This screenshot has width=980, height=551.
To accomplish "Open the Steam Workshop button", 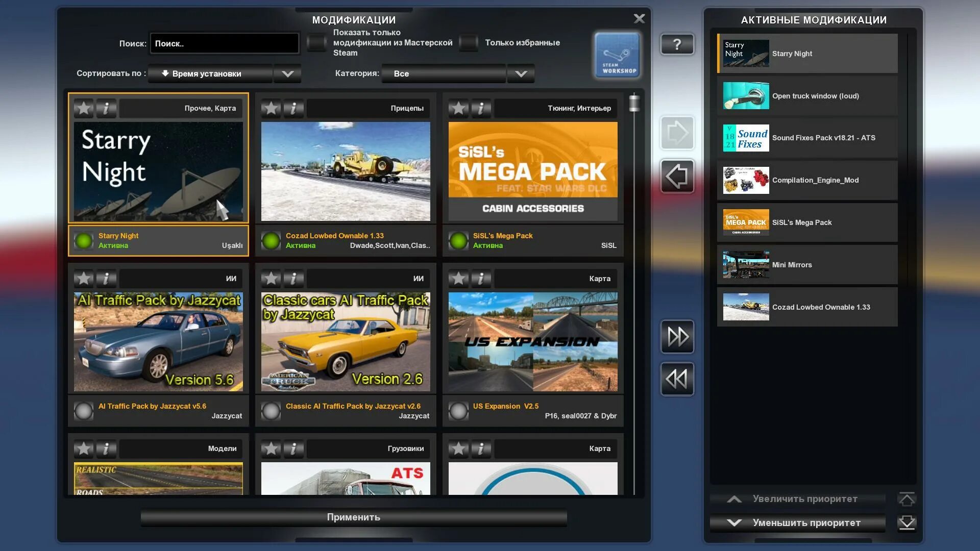I will click(x=617, y=55).
